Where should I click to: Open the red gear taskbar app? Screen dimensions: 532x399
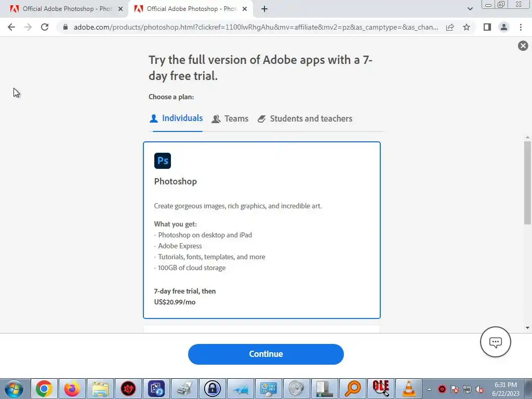click(128, 389)
